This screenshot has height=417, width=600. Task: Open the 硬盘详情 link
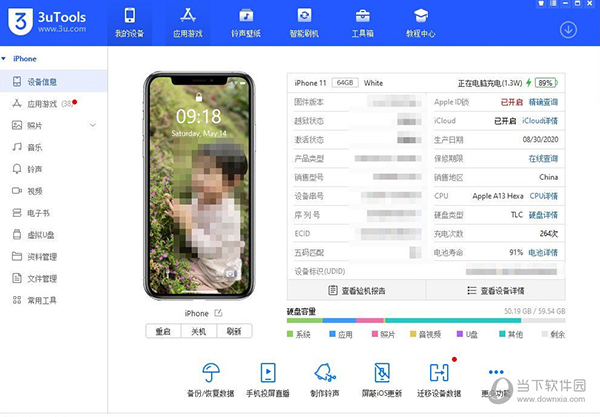coord(543,215)
